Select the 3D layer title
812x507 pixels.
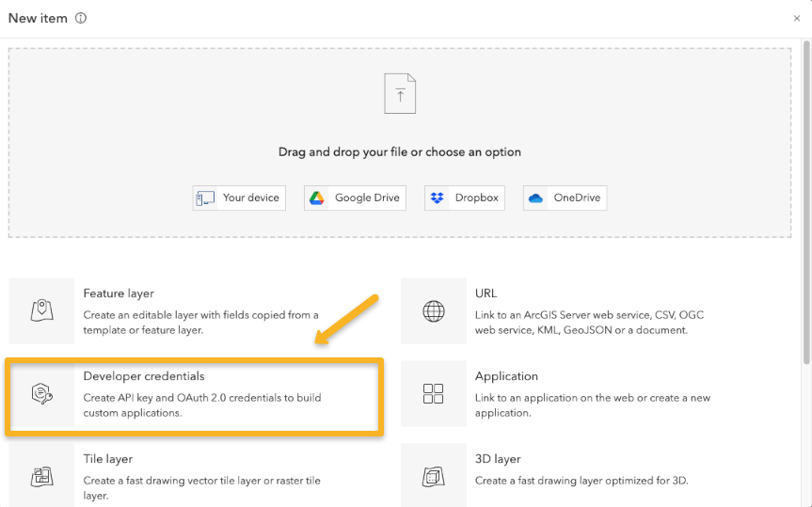tap(498, 459)
